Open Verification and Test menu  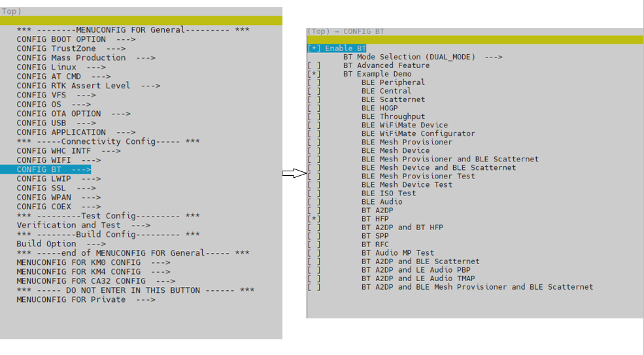coord(83,225)
